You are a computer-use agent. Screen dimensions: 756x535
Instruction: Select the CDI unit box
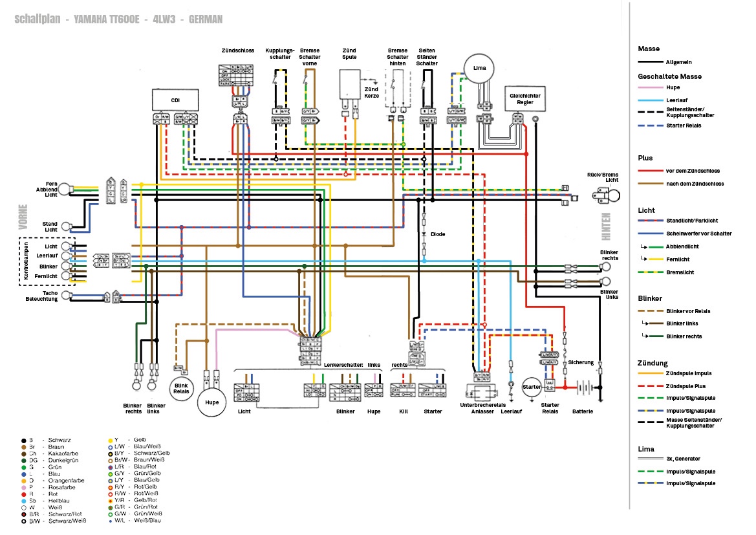click(175, 100)
